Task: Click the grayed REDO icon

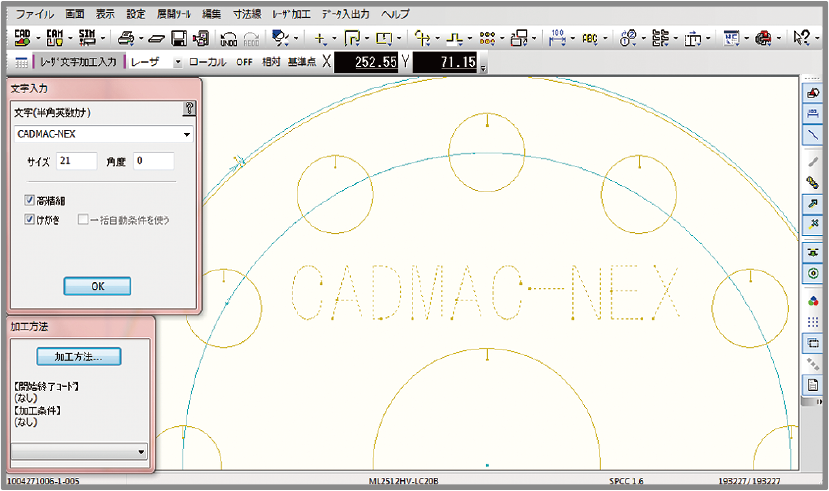Action: [251, 39]
